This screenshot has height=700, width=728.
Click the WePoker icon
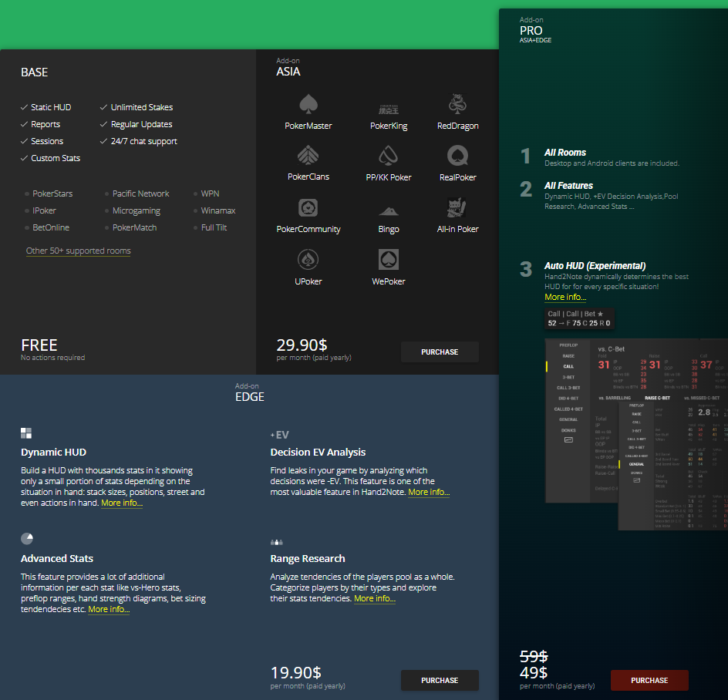[388, 260]
